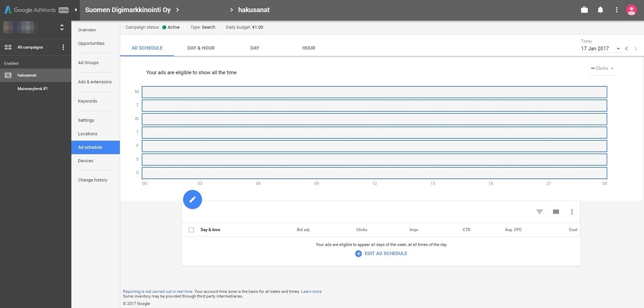Open the 17 Jan 2017 date dropdown
The image size is (644, 308).
600,48
